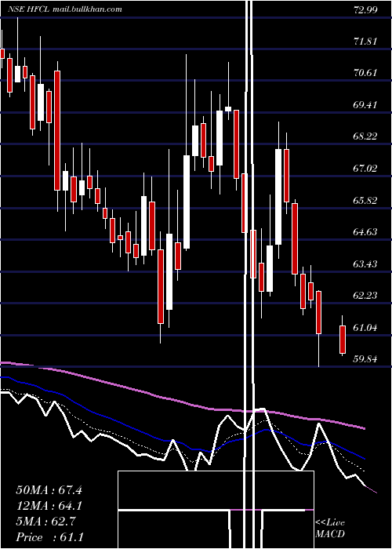The height and width of the screenshot is (549, 392).
Task: Click the 72.99 price axis label
Action: pos(365,9)
